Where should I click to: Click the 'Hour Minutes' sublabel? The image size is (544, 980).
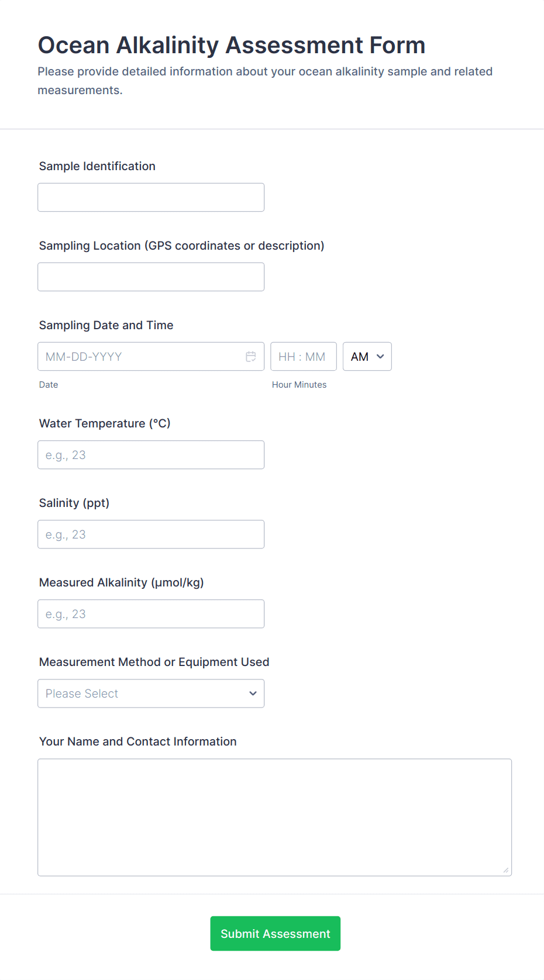click(299, 385)
